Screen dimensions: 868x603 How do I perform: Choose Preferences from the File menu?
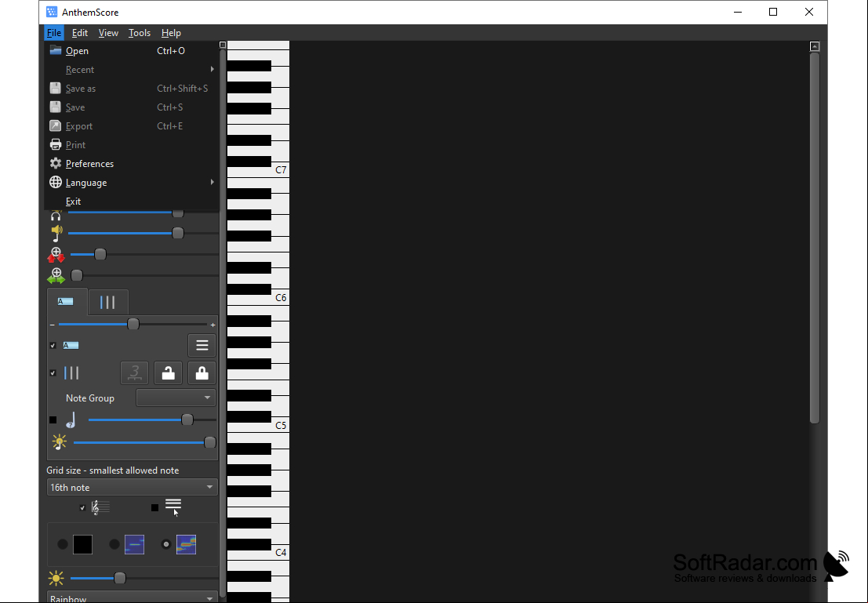pos(132,163)
